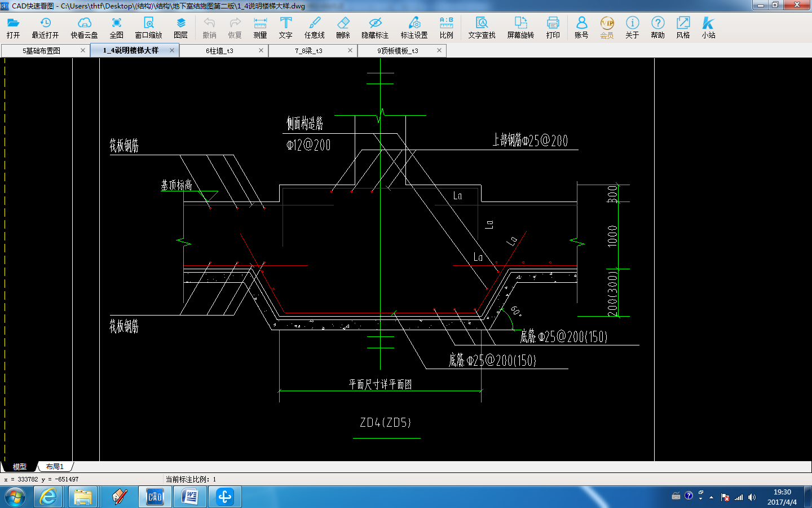Click the volume icon in system tray

752,497
